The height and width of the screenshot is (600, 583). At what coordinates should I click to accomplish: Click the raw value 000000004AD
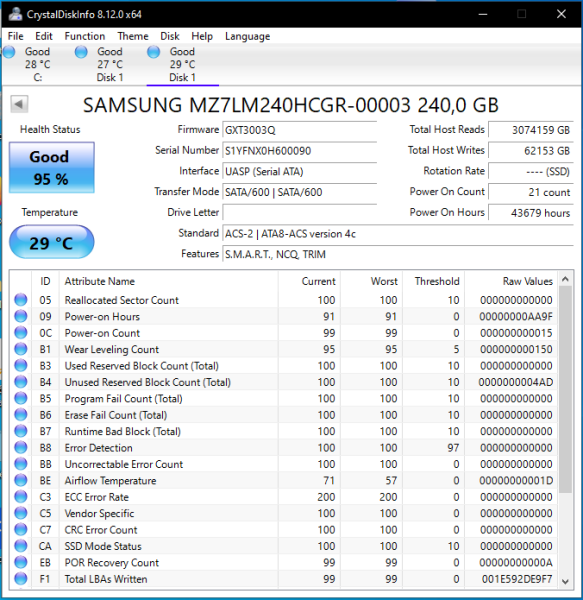(x=515, y=382)
